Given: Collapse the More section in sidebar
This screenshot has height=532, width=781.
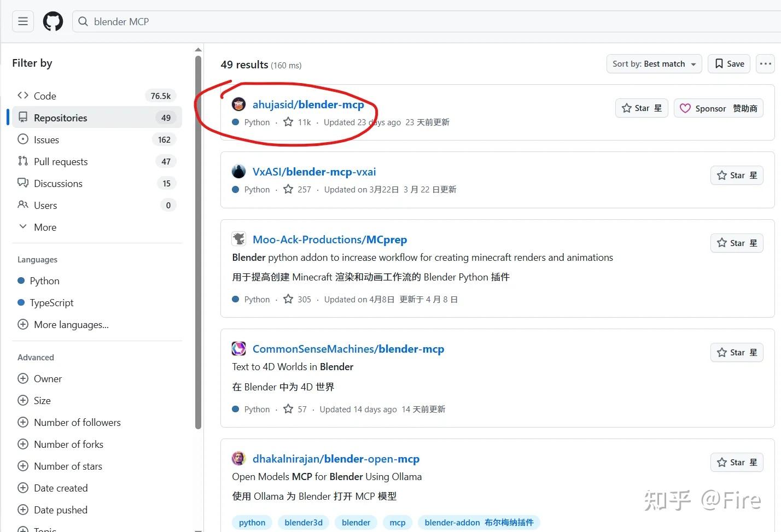Looking at the screenshot, I should [x=23, y=227].
